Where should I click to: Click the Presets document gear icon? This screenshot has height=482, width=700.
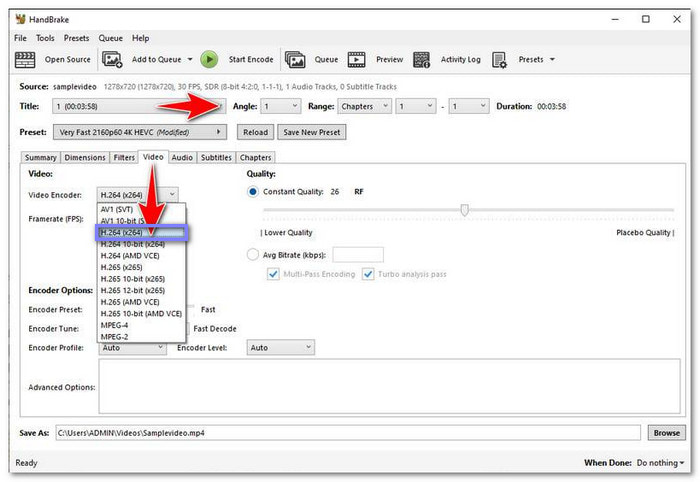pyautogui.click(x=500, y=59)
